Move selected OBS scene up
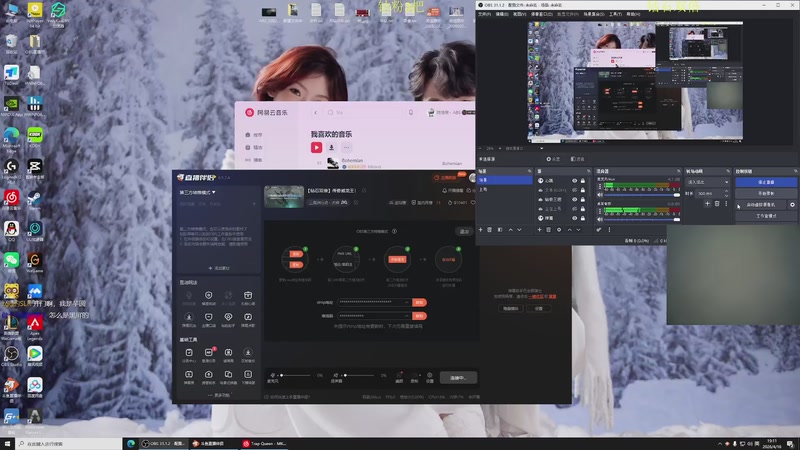 510,230
